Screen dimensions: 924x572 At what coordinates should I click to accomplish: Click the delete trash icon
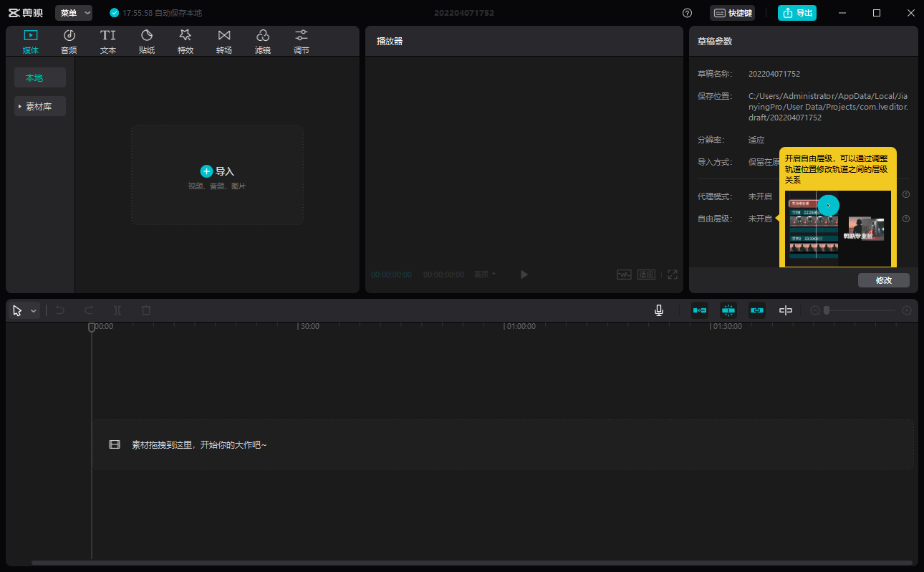pos(146,310)
